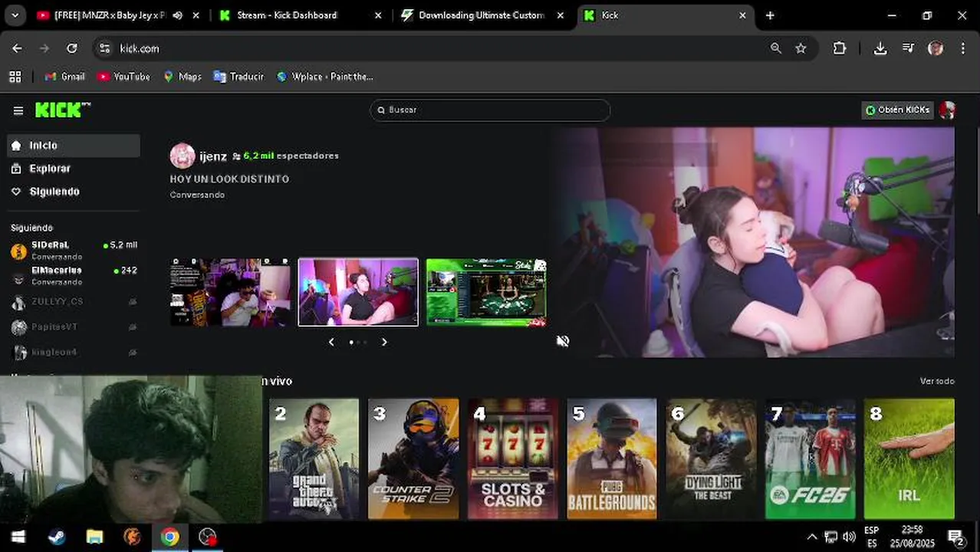Switch to Downloading Ultimate Custom tab
This screenshot has height=552, width=980.
482,15
